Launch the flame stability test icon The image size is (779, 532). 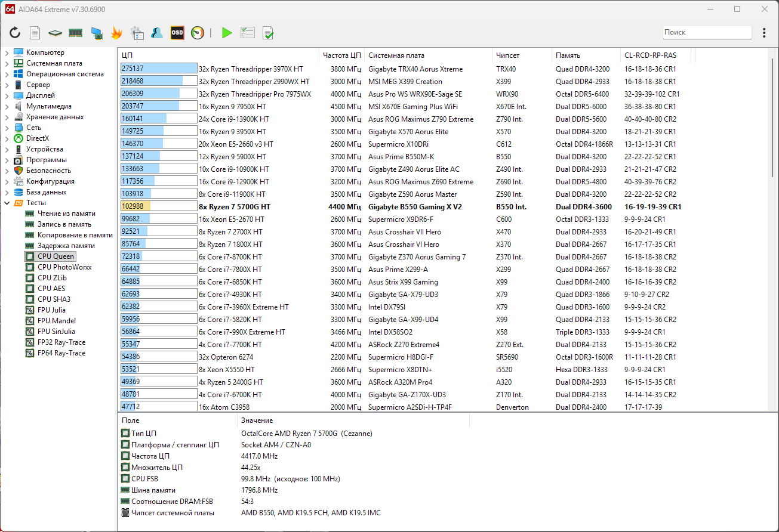coord(116,33)
